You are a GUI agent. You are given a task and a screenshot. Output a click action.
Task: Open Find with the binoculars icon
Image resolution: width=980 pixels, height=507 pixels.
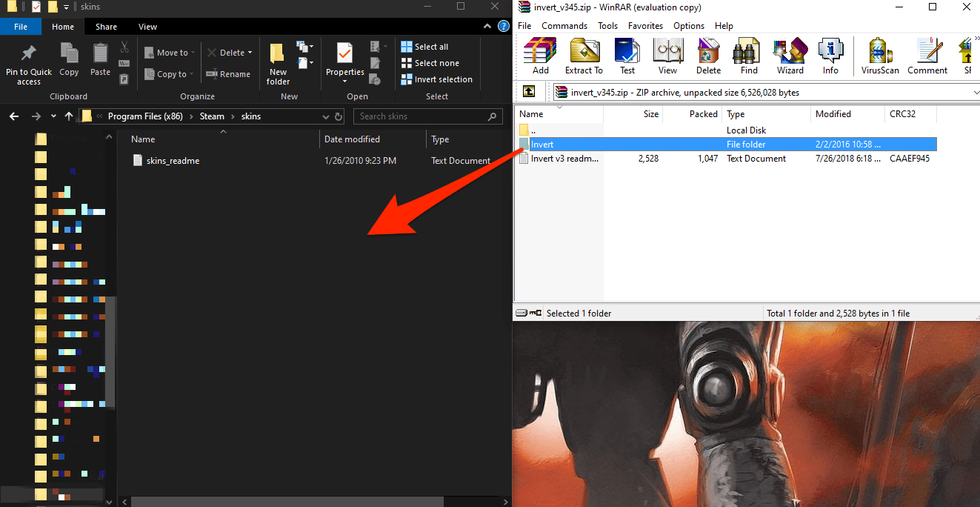pyautogui.click(x=749, y=56)
